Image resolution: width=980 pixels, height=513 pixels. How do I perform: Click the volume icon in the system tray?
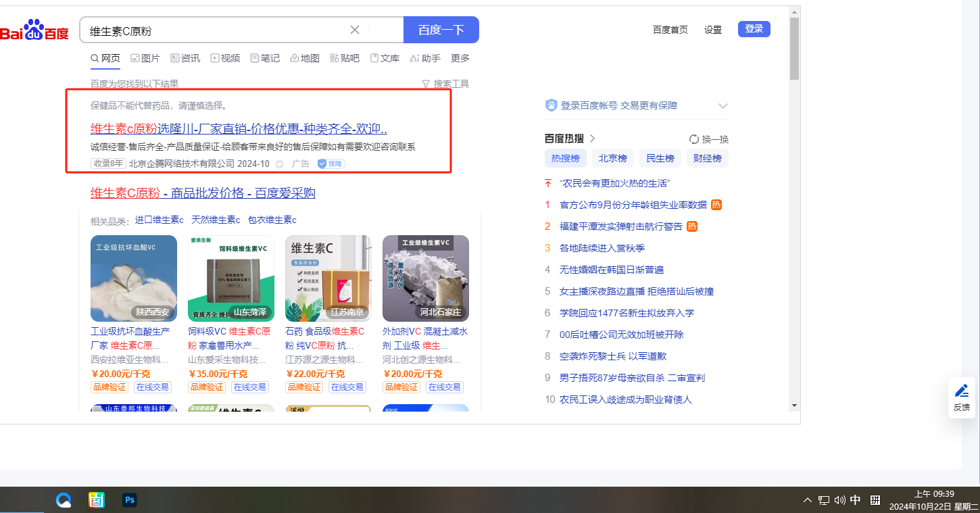coord(840,500)
